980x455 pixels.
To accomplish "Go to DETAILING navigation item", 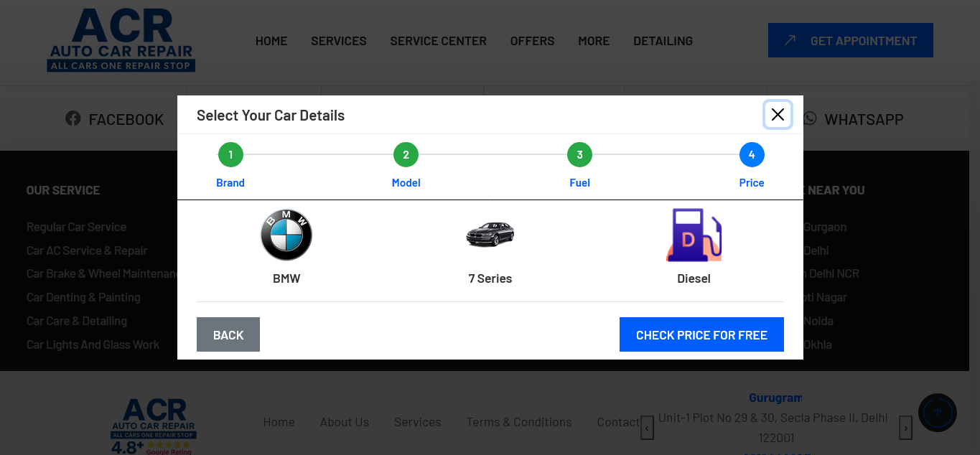I will 663,41.
